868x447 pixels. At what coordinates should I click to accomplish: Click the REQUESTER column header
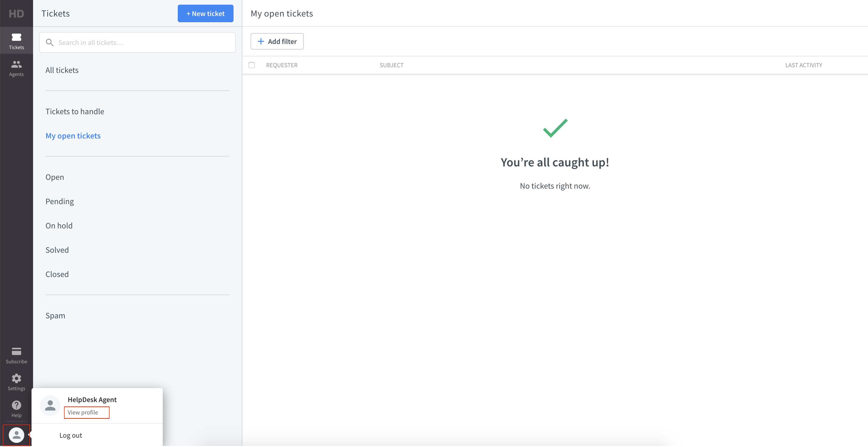pyautogui.click(x=282, y=65)
